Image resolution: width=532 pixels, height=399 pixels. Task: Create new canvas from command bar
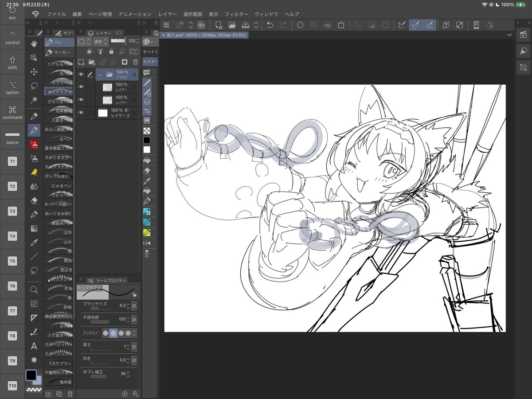point(219,25)
